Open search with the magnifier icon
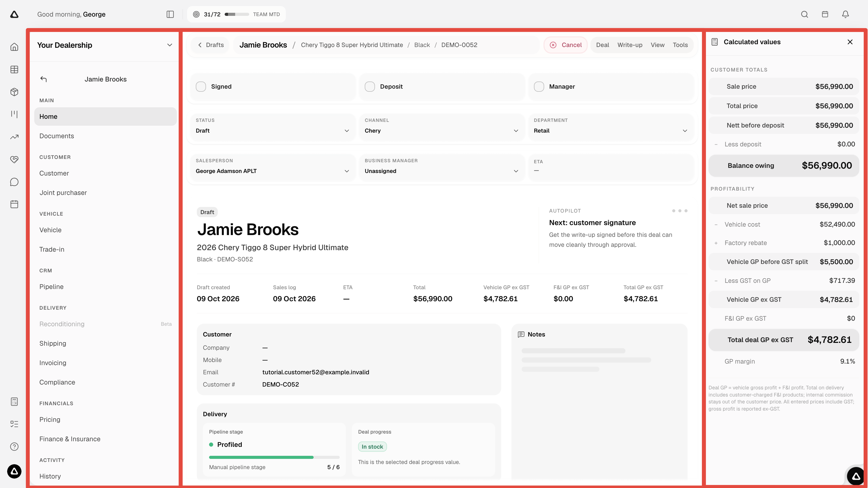Viewport: 868px width, 488px height. coord(805,14)
